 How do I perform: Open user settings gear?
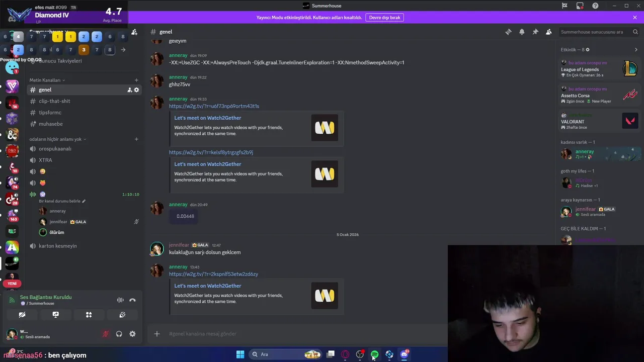pyautogui.click(x=132, y=334)
